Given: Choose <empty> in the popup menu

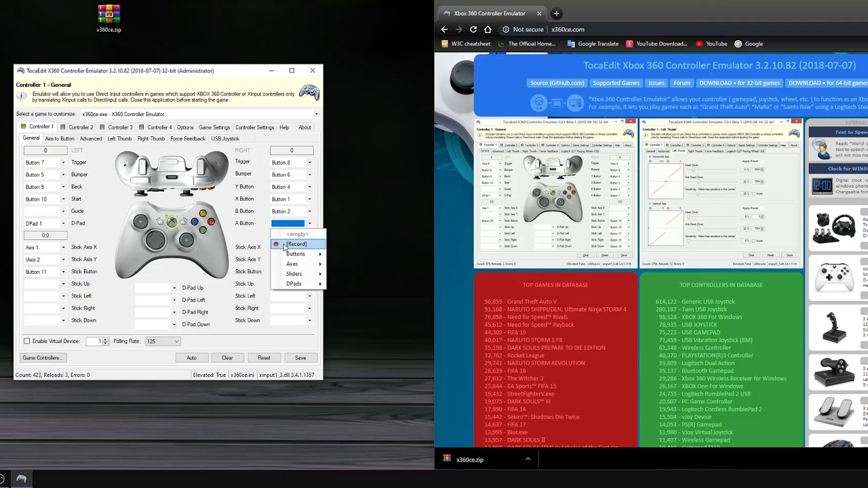Looking at the screenshot, I should click(298, 235).
